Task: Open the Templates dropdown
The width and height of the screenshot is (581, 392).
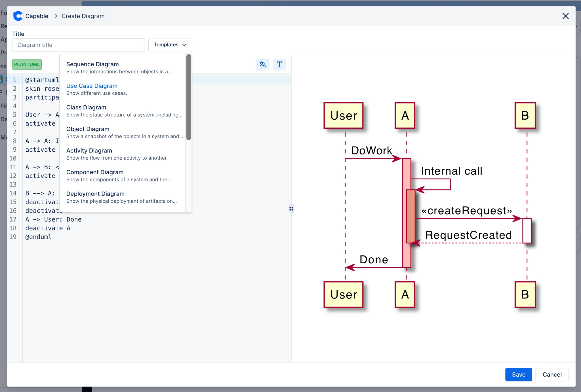Action: tap(170, 45)
